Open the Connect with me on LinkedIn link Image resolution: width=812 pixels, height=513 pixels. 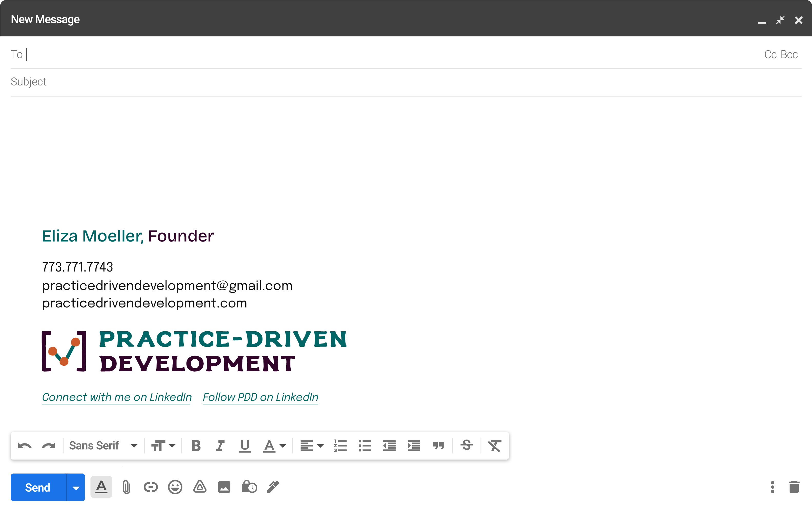[x=117, y=397]
